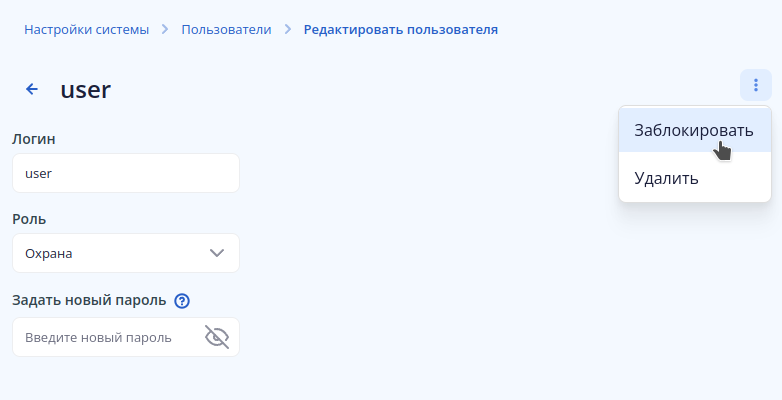Viewport: 782px width, 400px height.
Task: Select Заблокировать from the actions menu
Action: (693, 130)
